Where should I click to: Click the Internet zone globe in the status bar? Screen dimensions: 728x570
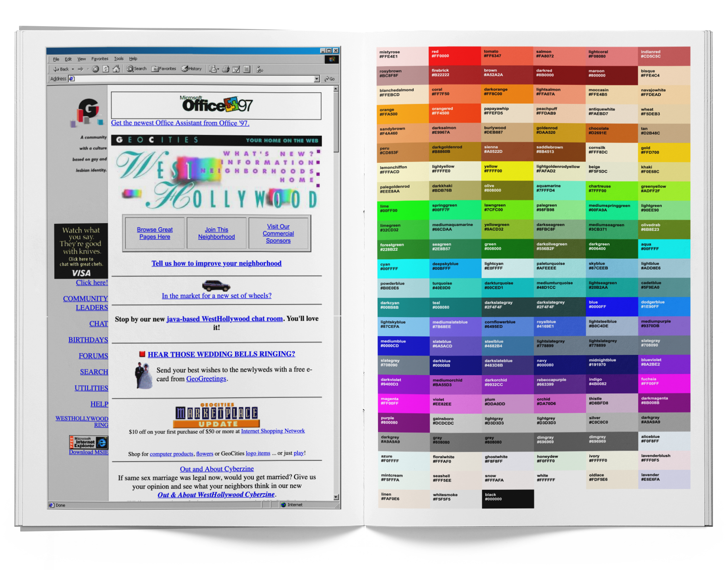(x=283, y=505)
